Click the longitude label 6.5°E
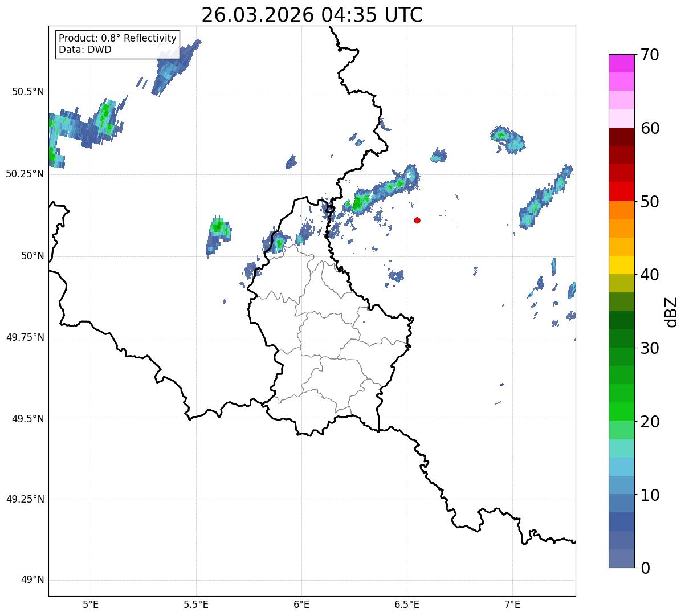The image size is (685, 616). [407, 605]
